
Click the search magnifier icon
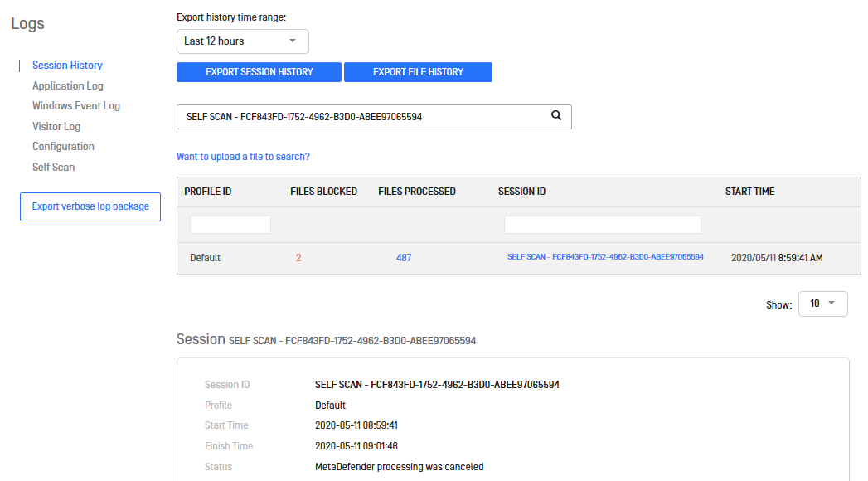point(556,115)
